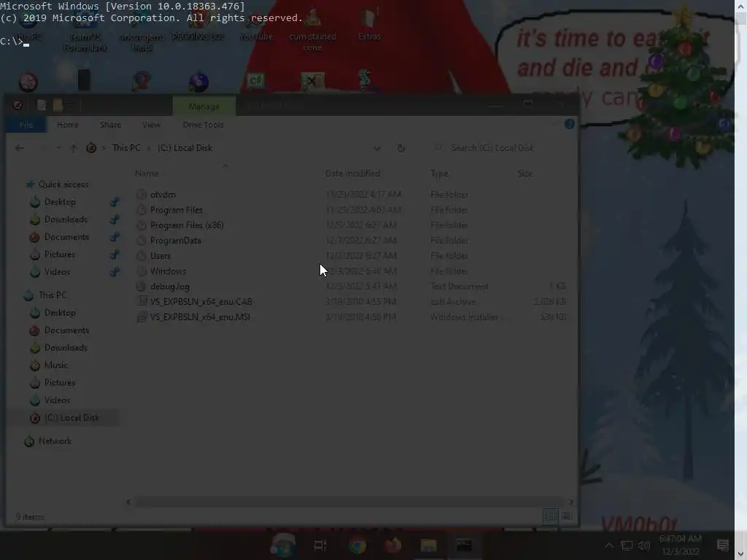The image size is (747, 560).
Task: Click the Properties quick access toolbar icon
Action: tap(42, 105)
